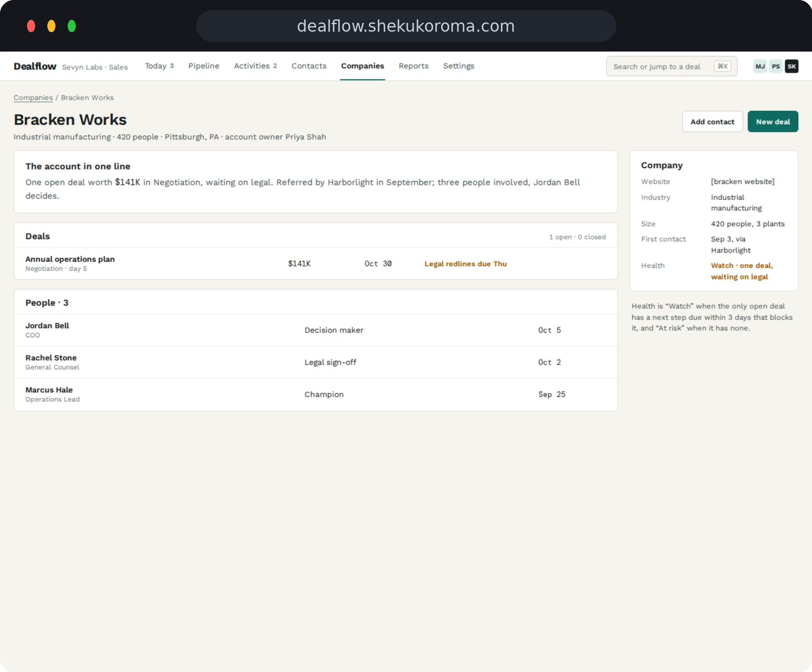Open the Annual operations plan deal
This screenshot has width=812, height=672.
coord(315,264)
